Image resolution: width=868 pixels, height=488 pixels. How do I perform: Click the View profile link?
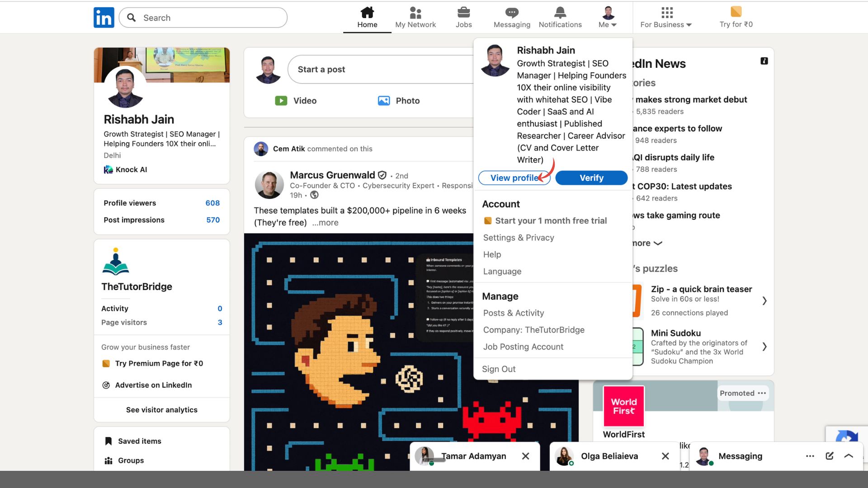(514, 178)
